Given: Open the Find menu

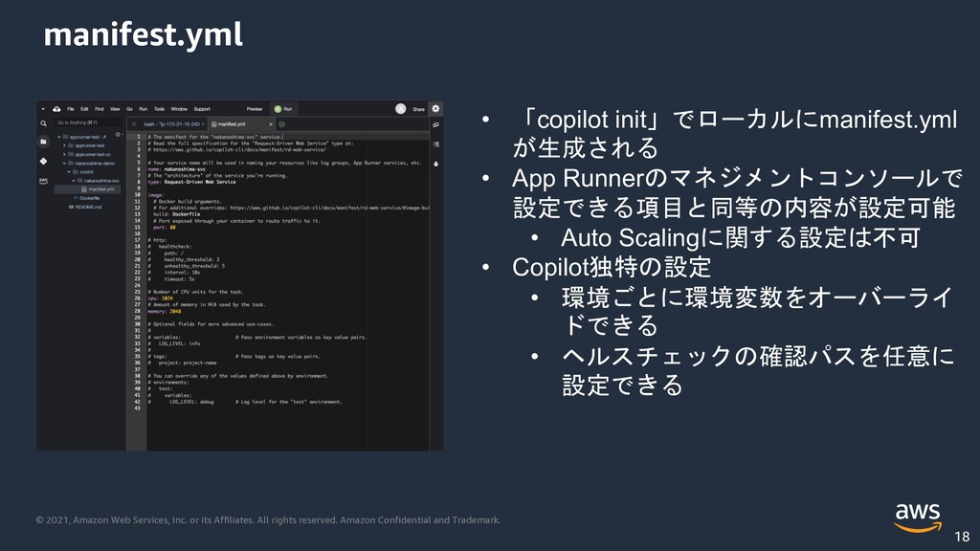Looking at the screenshot, I should click(100, 109).
